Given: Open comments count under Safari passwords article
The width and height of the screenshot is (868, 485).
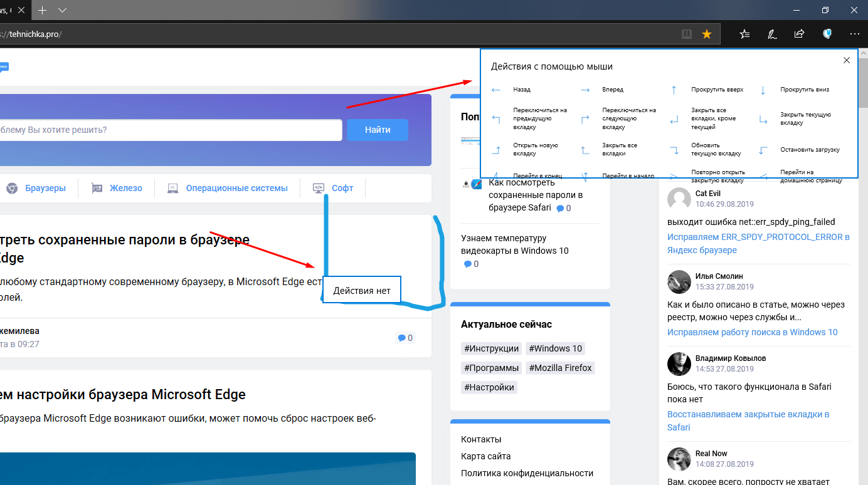Looking at the screenshot, I should [564, 208].
